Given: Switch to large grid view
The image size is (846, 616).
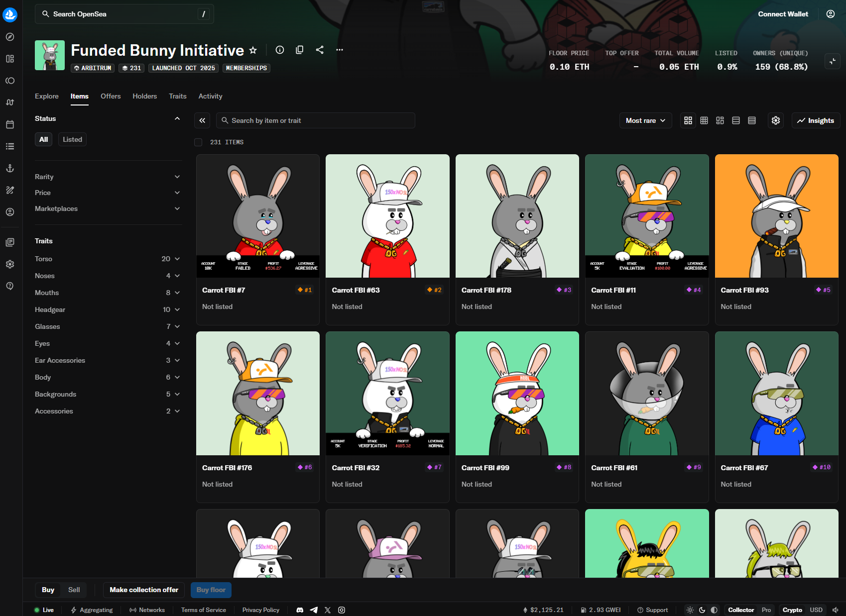Looking at the screenshot, I should click(x=688, y=120).
